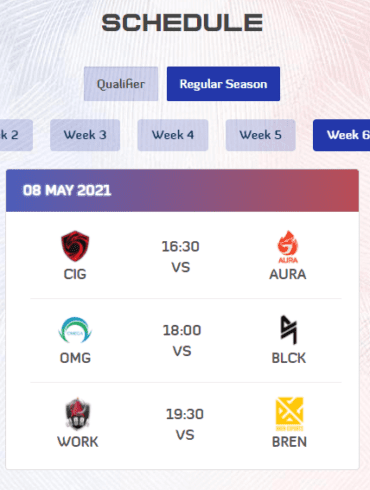370x490 pixels.
Task: Open the WORK team logo
Action: pos(77,414)
